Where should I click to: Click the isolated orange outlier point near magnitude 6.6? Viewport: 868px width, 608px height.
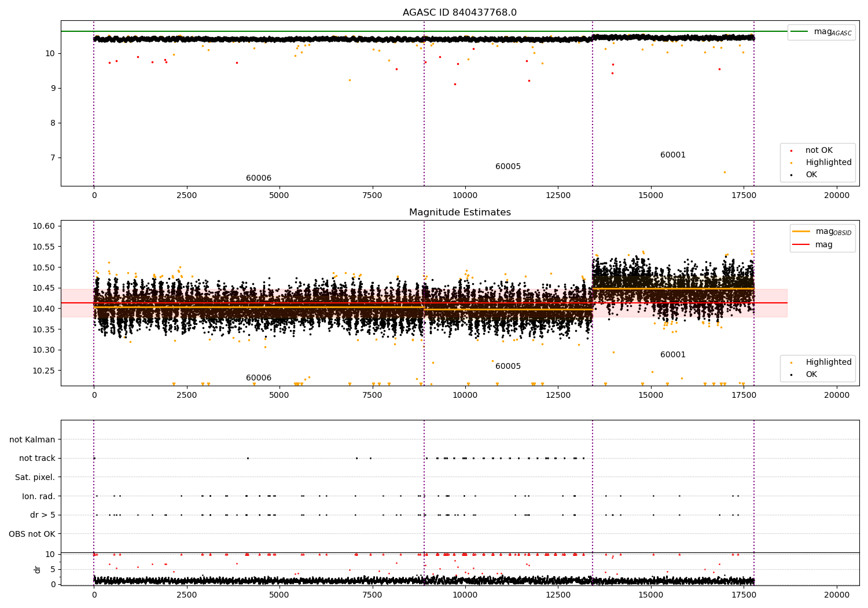(x=724, y=172)
